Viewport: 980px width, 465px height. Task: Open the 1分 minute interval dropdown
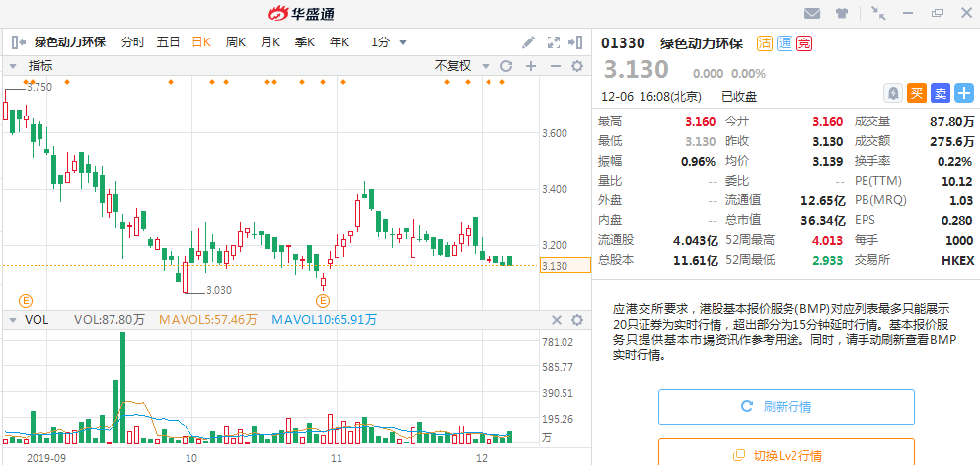click(x=389, y=42)
